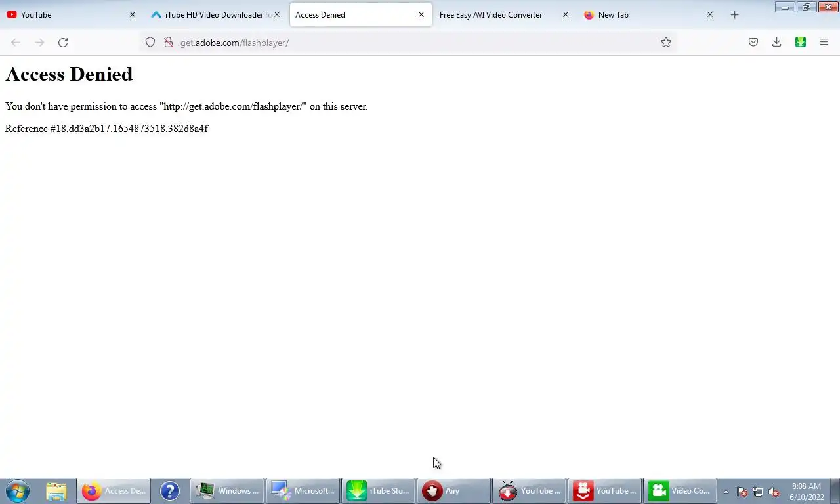Viewport: 840px width, 504px height.
Task: Open Video Converter from the taskbar
Action: pos(680,491)
